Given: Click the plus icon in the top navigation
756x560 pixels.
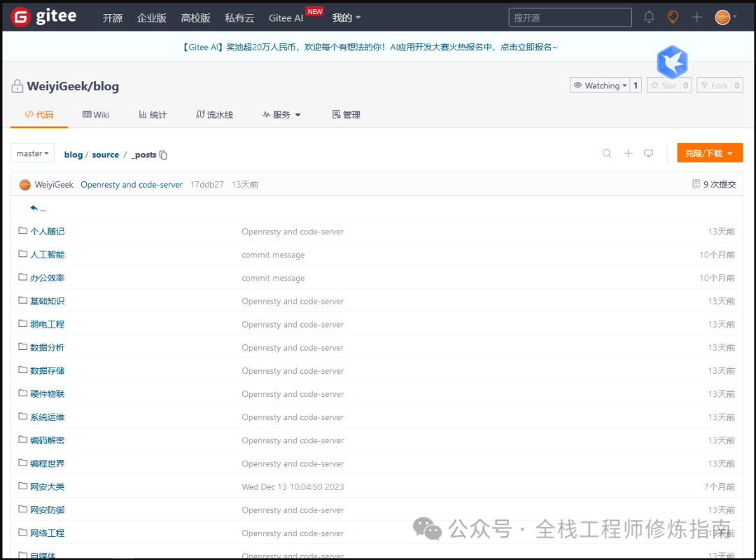Looking at the screenshot, I should [x=696, y=17].
